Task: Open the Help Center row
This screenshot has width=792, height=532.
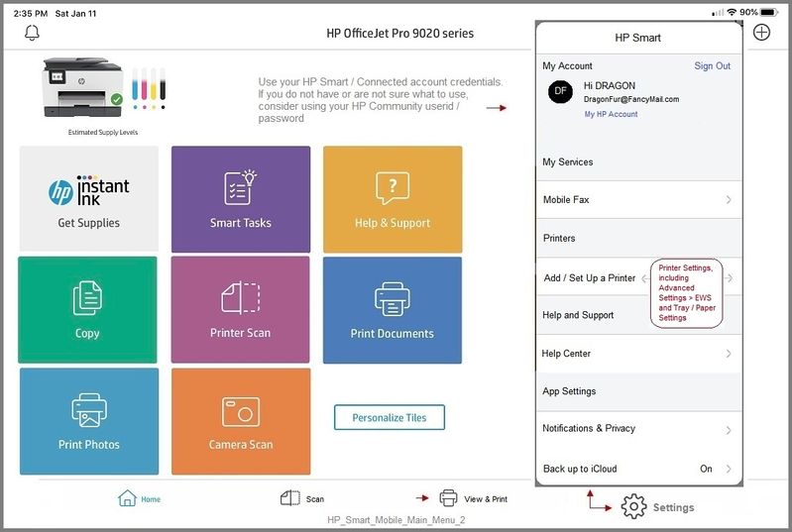Action: 639,354
